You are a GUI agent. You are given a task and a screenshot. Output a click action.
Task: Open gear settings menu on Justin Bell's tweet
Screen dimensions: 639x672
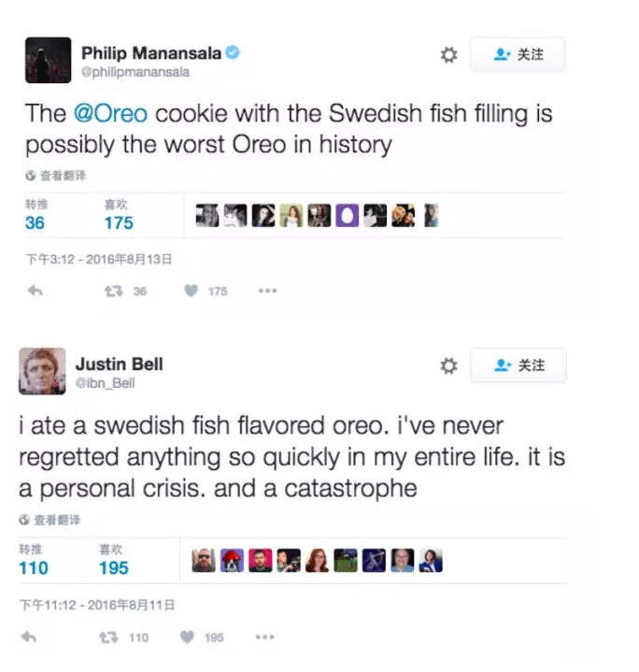pyautogui.click(x=449, y=365)
